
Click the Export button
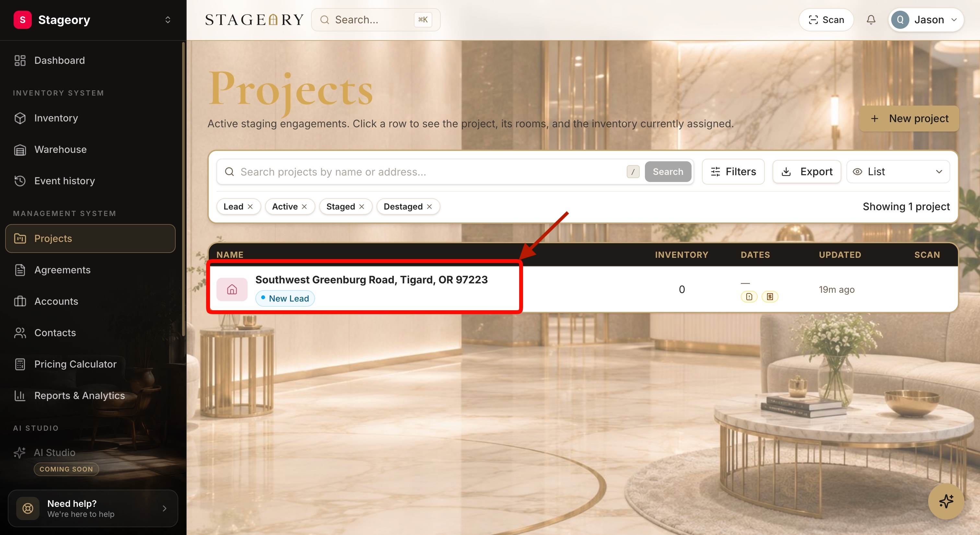(807, 172)
